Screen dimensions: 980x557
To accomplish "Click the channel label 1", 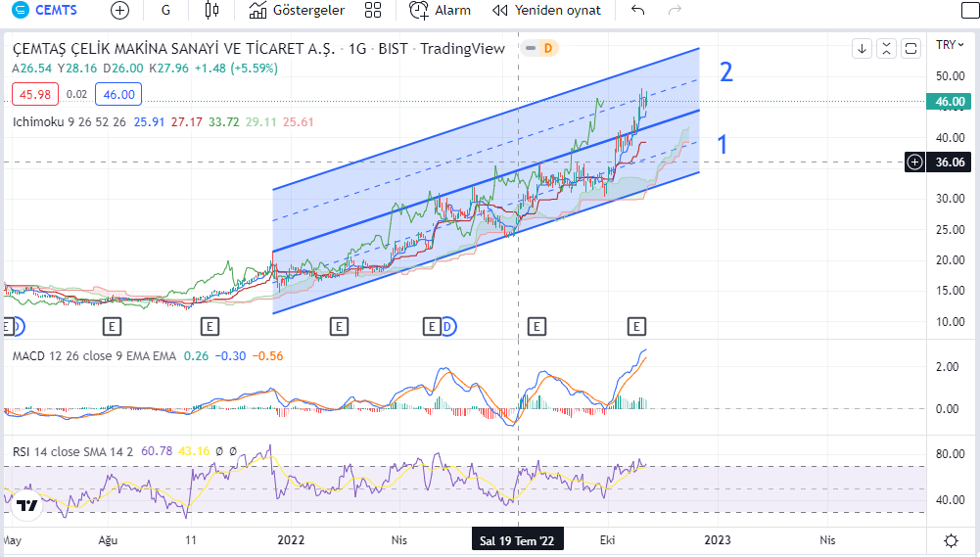I will 722,145.
